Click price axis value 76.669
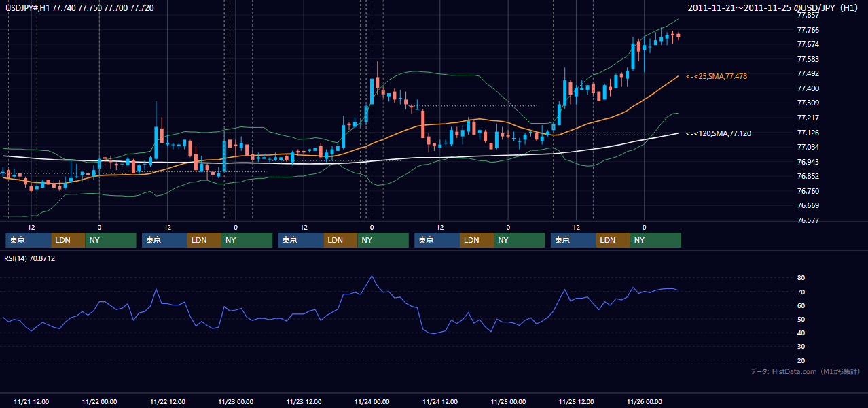This screenshot has width=868, height=408. [x=808, y=205]
